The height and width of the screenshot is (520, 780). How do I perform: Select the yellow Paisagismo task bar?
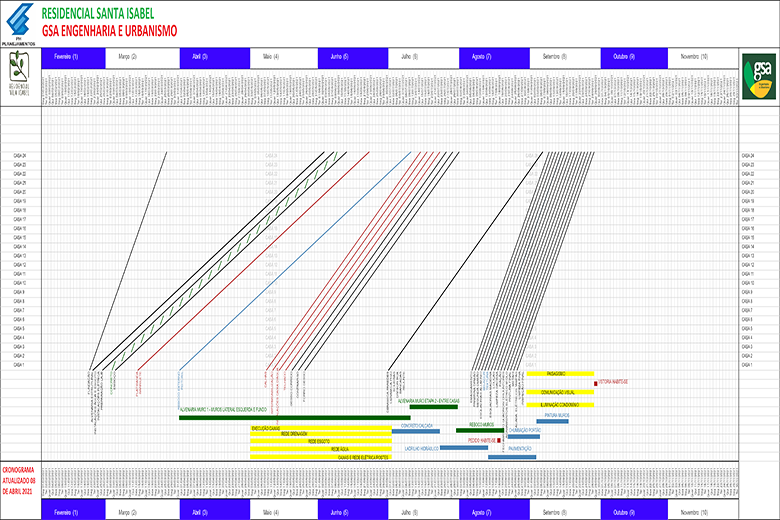coord(560,374)
